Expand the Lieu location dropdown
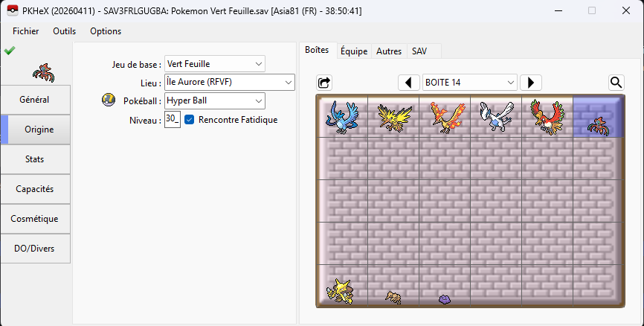Screen dimensions: 644x326 point(230,82)
